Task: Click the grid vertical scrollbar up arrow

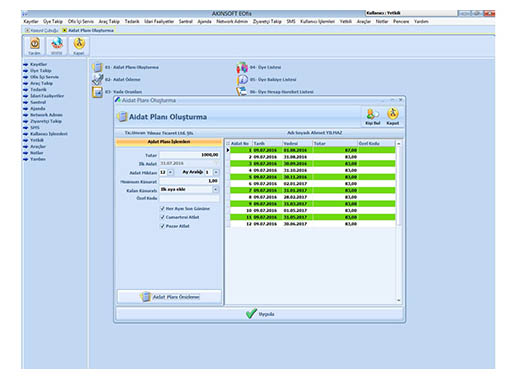Action: [x=399, y=144]
